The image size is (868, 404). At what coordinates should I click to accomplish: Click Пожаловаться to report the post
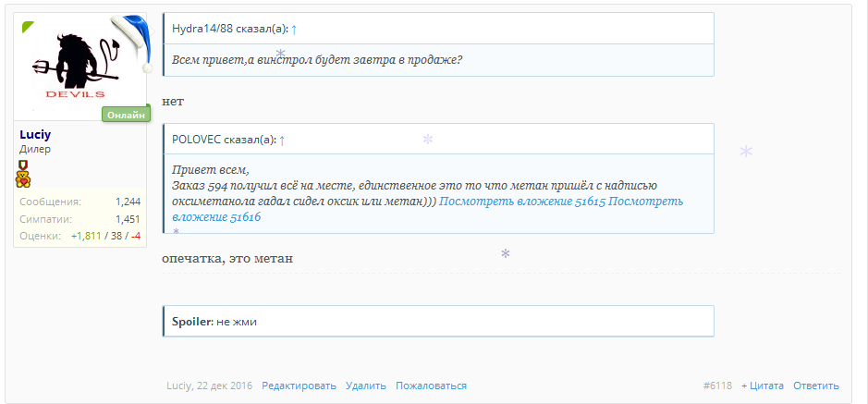click(432, 386)
